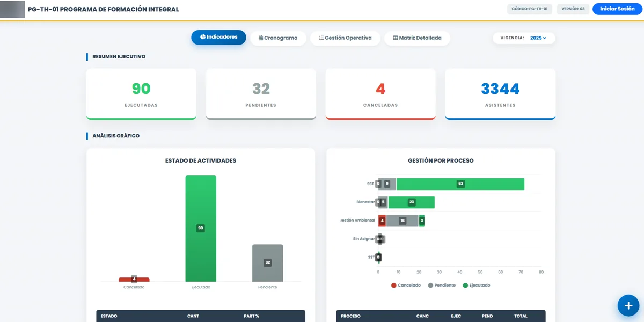Open the Indicadores tab
The image size is (644, 322).
218,37
